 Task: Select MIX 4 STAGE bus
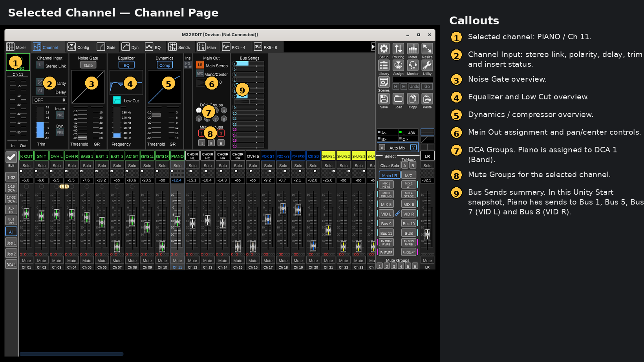[409, 194]
